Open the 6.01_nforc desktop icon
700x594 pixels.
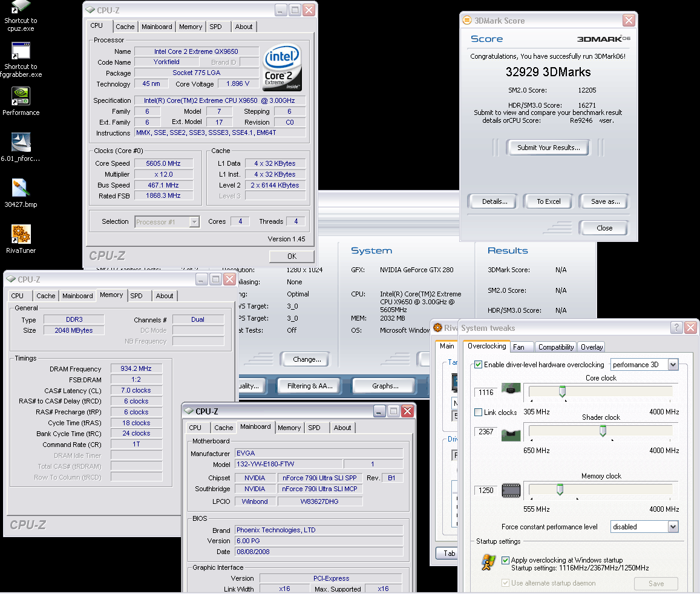(x=21, y=143)
